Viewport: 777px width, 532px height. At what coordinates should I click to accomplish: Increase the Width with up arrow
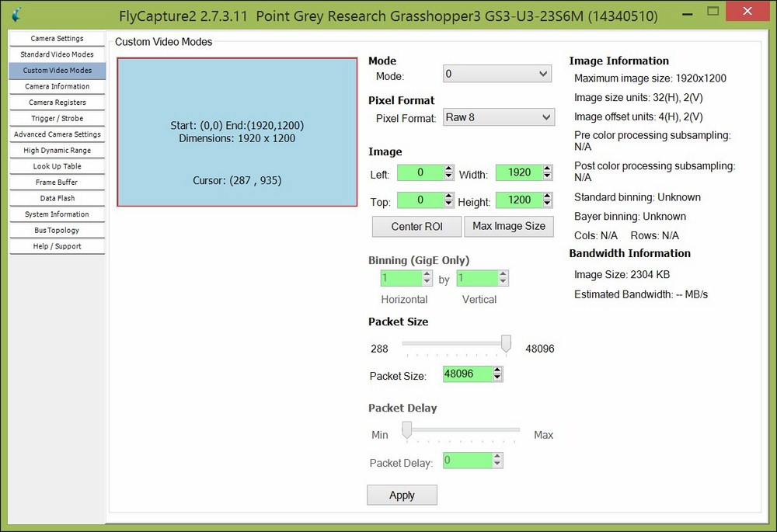click(548, 169)
